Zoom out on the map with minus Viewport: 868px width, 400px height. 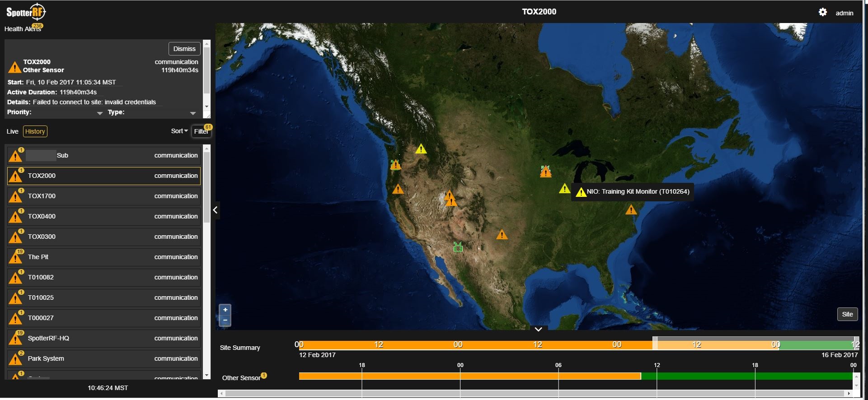click(x=225, y=320)
